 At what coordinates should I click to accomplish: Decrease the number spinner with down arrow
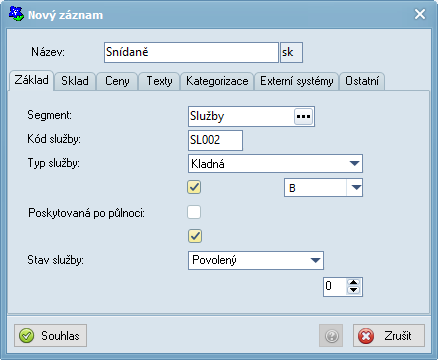coord(353,290)
